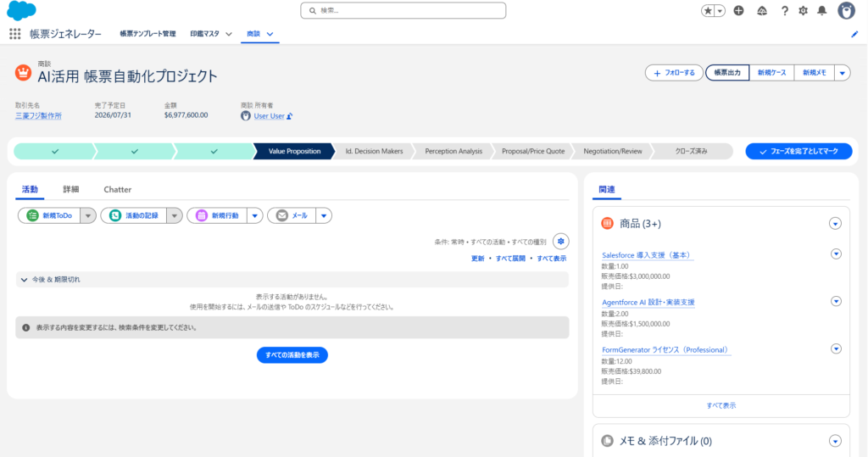Open the global create plus icon
Screen dimensions: 868x457
point(738,10)
